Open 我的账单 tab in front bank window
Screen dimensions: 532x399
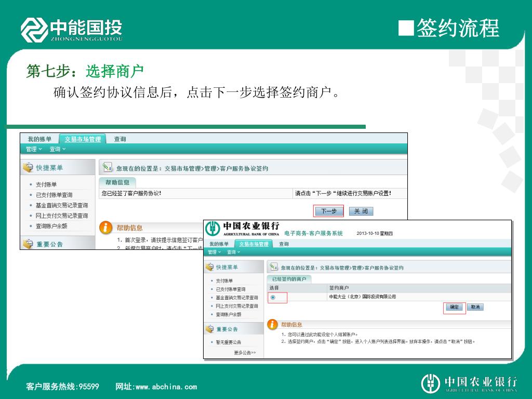pyautogui.click(x=219, y=244)
